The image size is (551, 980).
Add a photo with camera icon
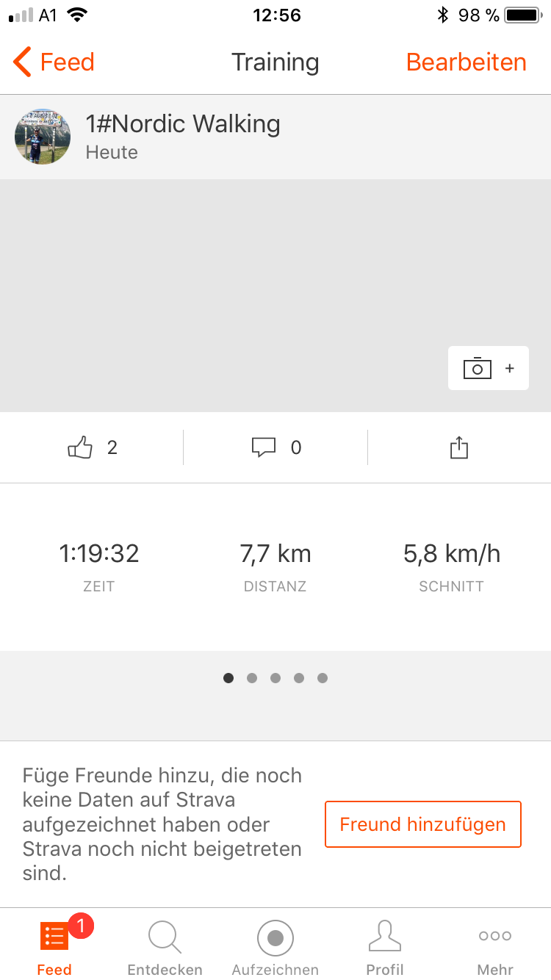pyautogui.click(x=488, y=368)
